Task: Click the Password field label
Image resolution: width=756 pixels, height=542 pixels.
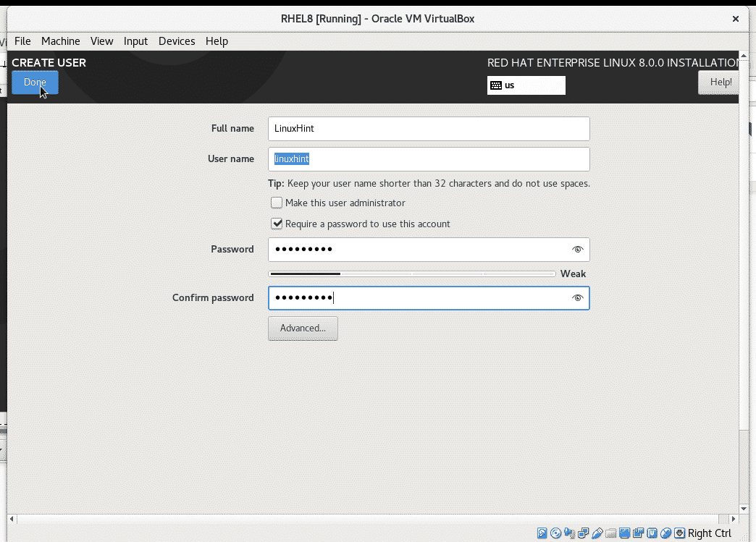Action: click(x=232, y=250)
